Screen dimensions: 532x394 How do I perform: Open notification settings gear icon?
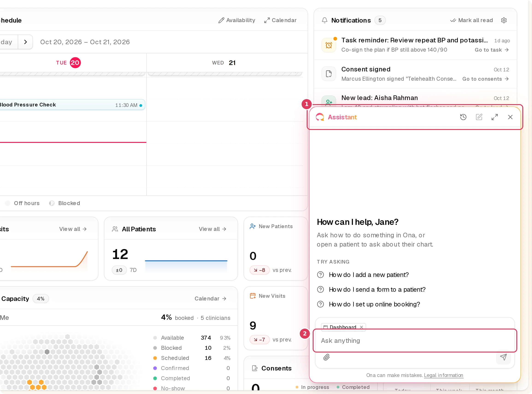504,20
